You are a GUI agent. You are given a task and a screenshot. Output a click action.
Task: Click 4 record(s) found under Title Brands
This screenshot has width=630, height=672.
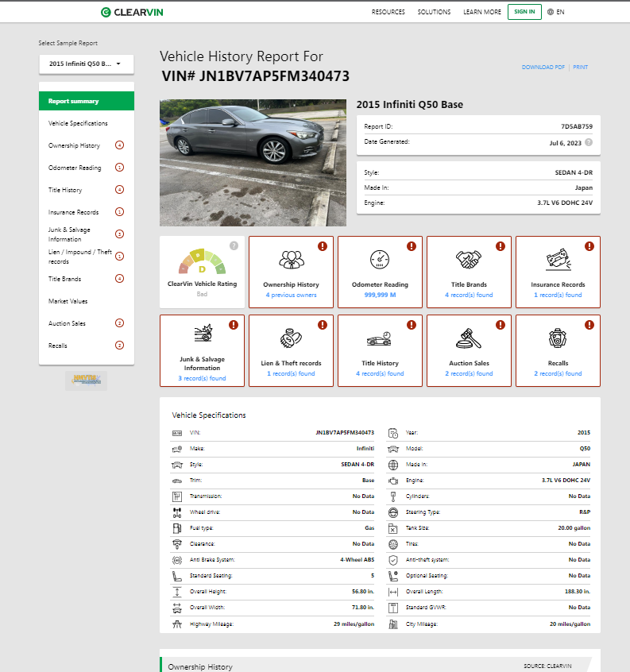click(469, 295)
